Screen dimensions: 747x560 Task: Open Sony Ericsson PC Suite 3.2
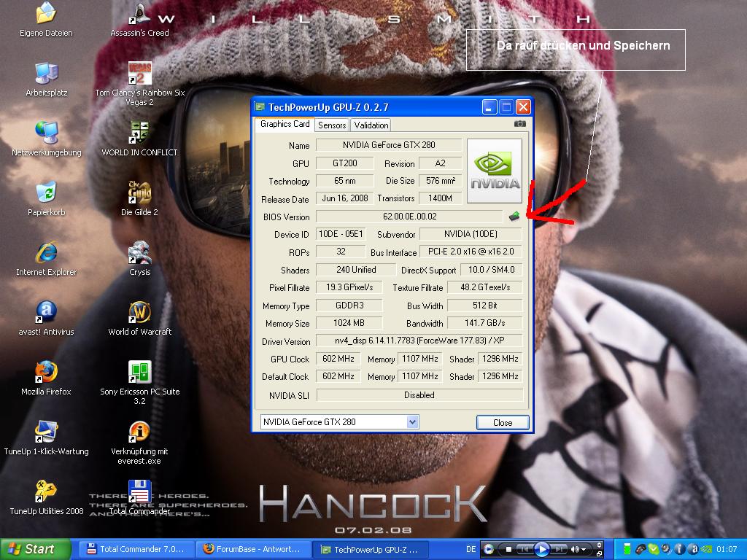pyautogui.click(x=139, y=382)
